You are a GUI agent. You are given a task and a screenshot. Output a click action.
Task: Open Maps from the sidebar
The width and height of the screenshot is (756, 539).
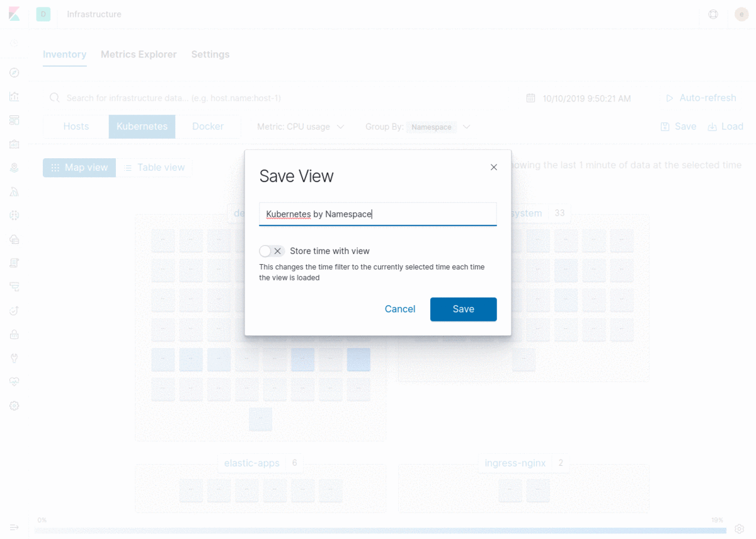point(14,168)
